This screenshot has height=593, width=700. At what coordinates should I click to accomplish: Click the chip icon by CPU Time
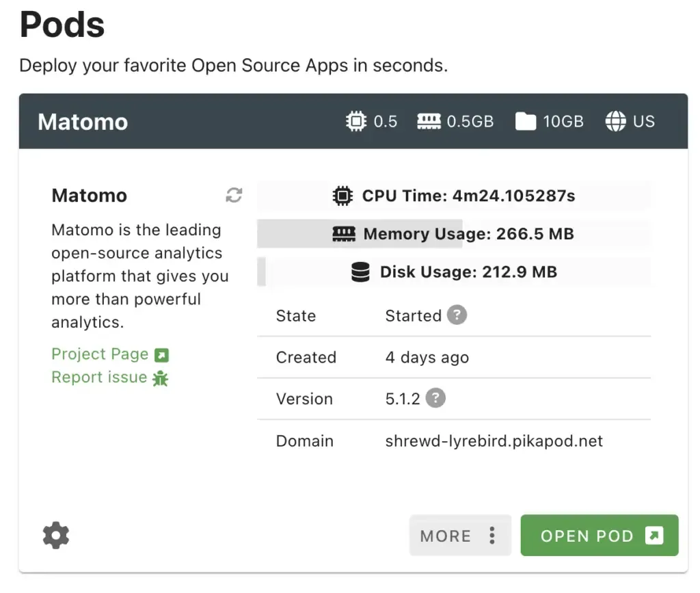coord(342,196)
